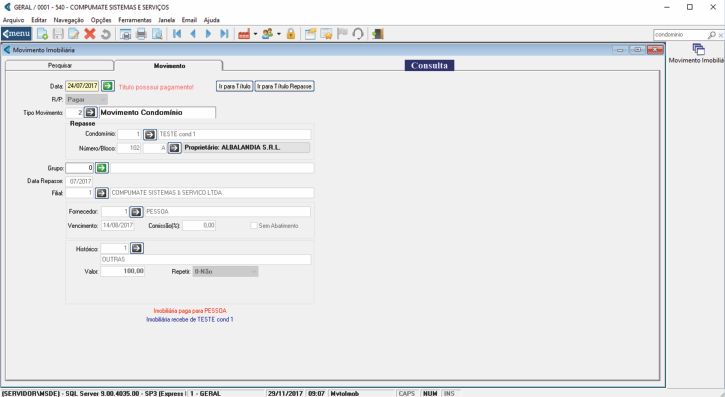Image resolution: width=725 pixels, height=397 pixels.
Task: Click the green arrow next to Grupo
Action: pyautogui.click(x=102, y=168)
